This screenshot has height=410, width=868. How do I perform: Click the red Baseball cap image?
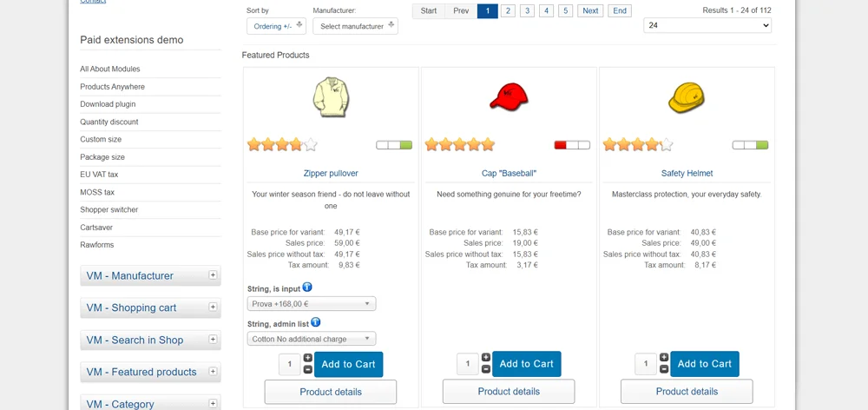(x=509, y=97)
